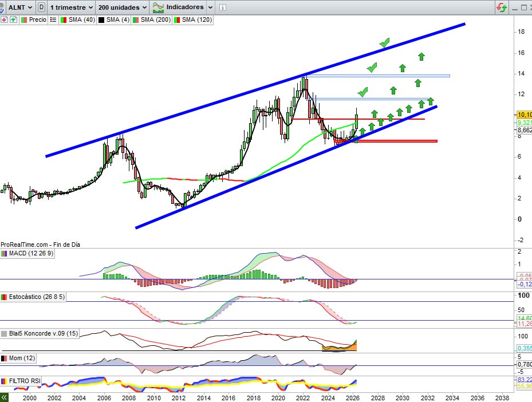Click the green double-chevron icon bottom-left
Screen dimensions: 532x402
(x=4, y=397)
